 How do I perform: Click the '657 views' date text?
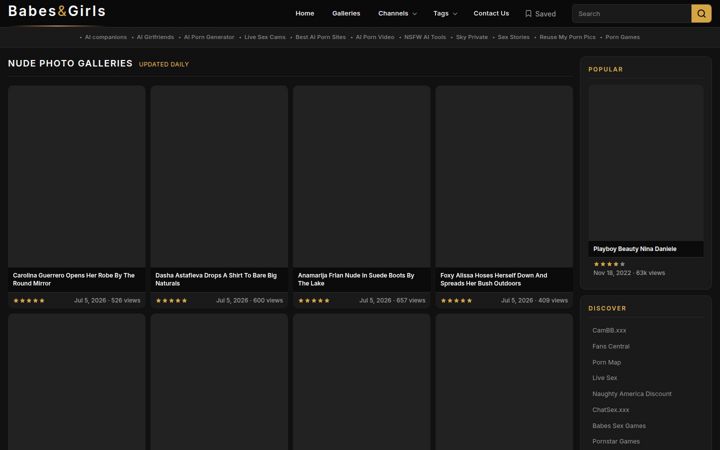pos(392,300)
